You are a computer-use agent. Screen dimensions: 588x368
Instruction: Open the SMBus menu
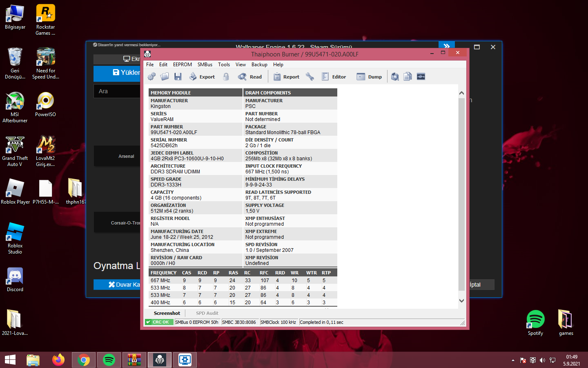click(205, 65)
